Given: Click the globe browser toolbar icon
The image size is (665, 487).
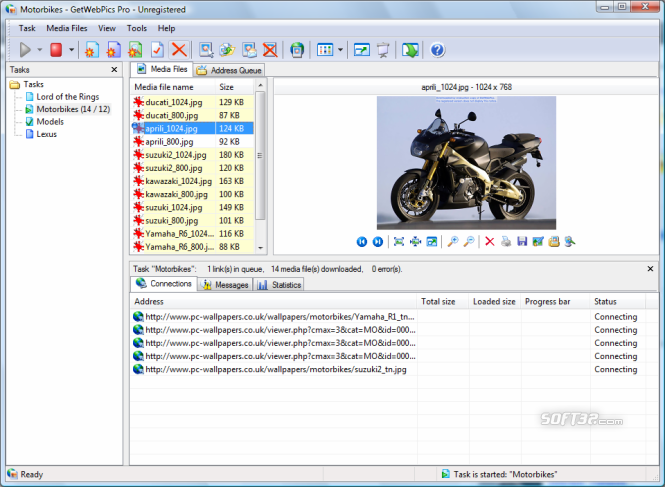Looking at the screenshot, I should coord(297,50).
